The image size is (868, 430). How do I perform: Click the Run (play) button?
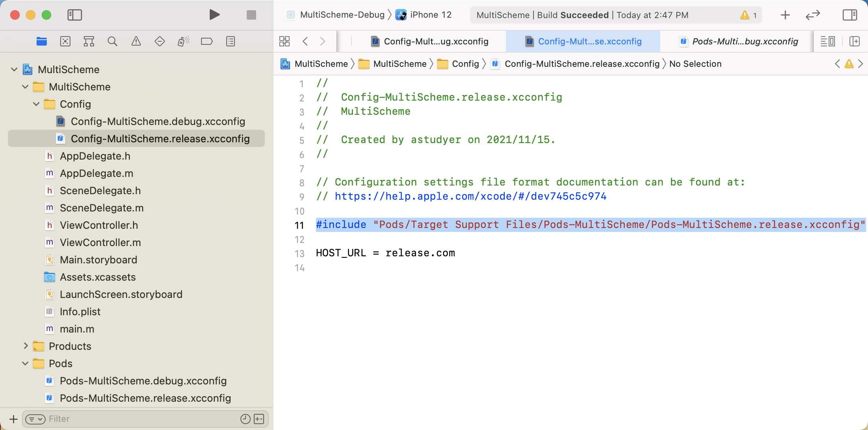coord(214,15)
